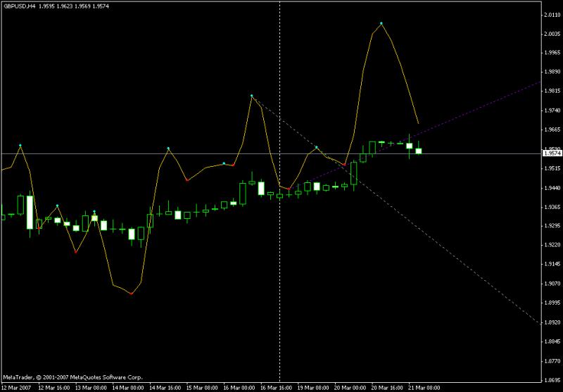Viewport: 563px width, 392px height.
Task: Select the red trough marker near 1.9070
Action: tap(132, 293)
